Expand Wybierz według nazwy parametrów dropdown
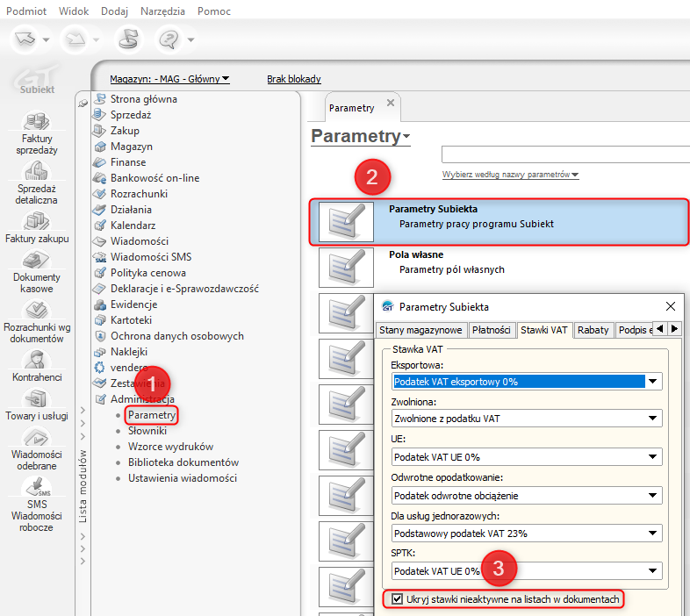The width and height of the screenshot is (690, 616). tap(510, 175)
